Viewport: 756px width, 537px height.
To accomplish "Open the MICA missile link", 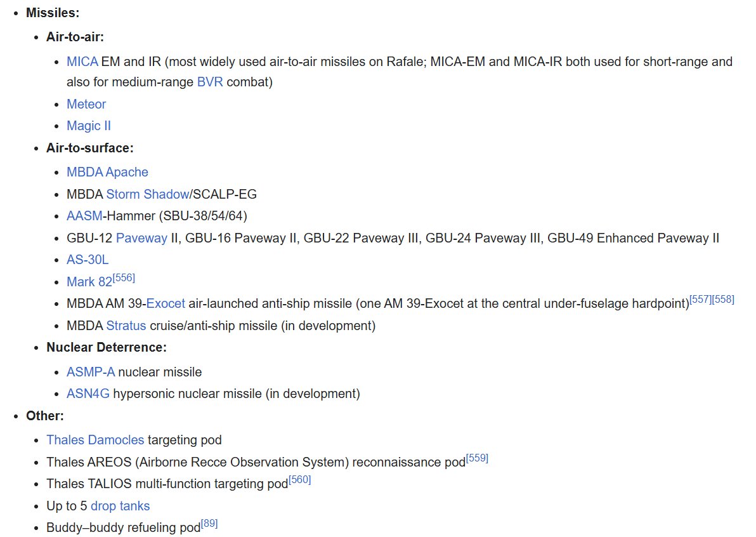I will [x=82, y=62].
